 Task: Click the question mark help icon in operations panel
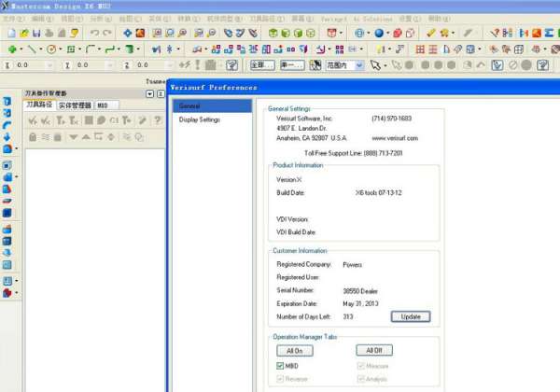click(x=158, y=120)
